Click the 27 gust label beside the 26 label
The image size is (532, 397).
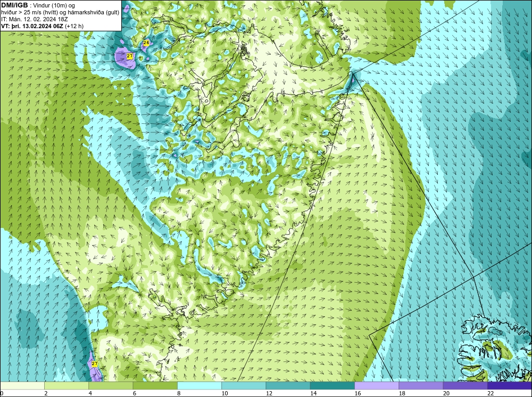tap(130, 56)
